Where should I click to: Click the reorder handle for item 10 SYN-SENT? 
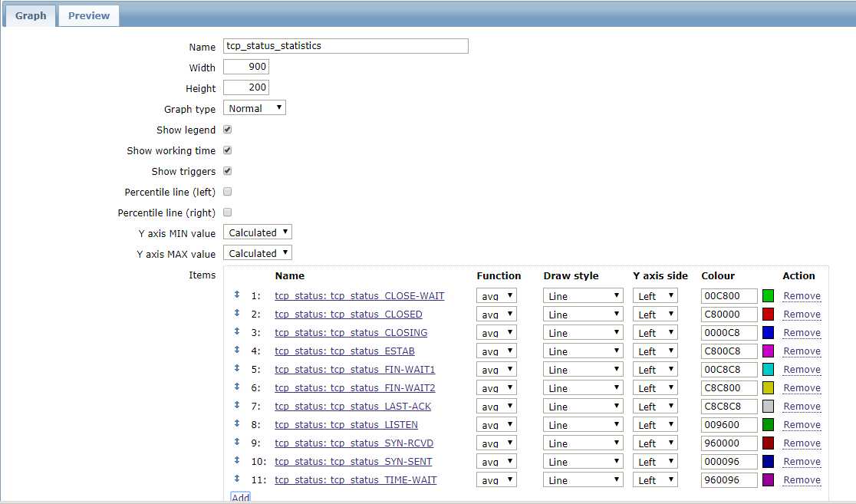pyautogui.click(x=237, y=460)
